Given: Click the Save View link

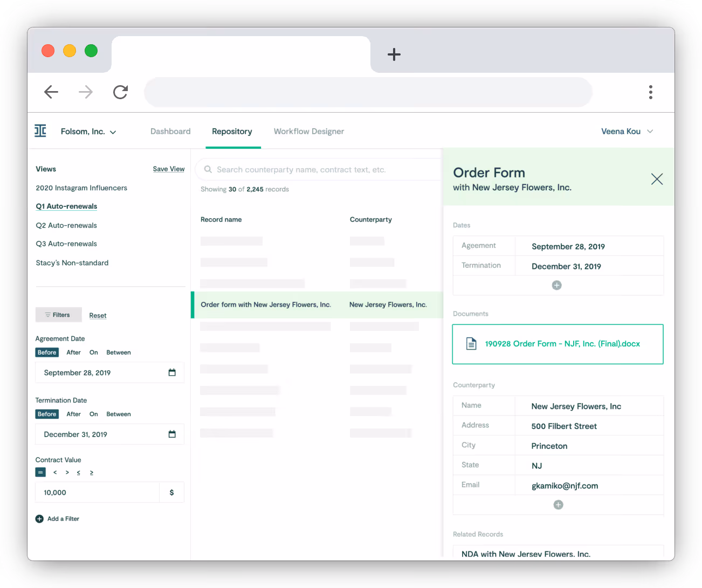Looking at the screenshot, I should (x=169, y=169).
